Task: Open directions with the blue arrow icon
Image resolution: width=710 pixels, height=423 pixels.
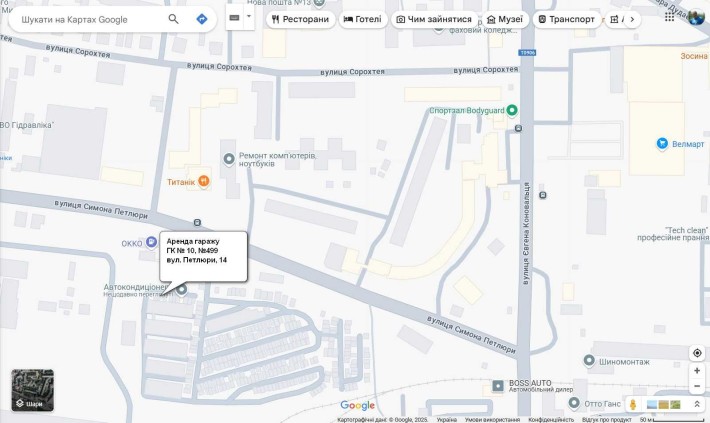Action: 201,19
